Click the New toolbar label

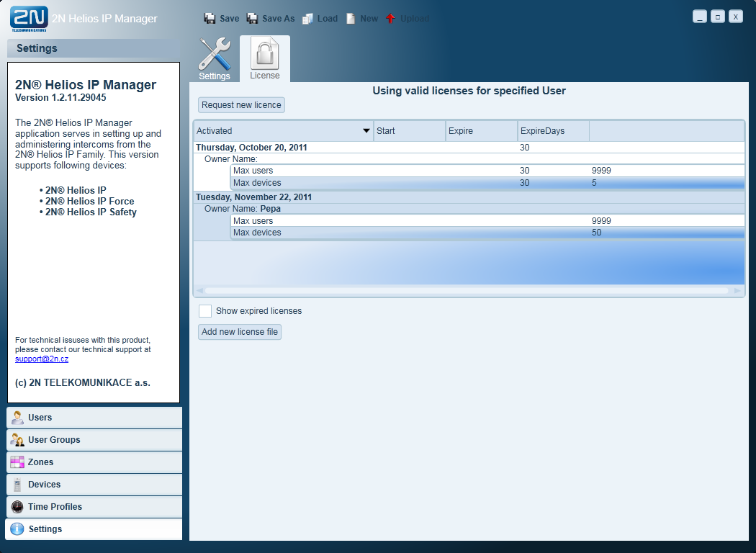coord(369,18)
